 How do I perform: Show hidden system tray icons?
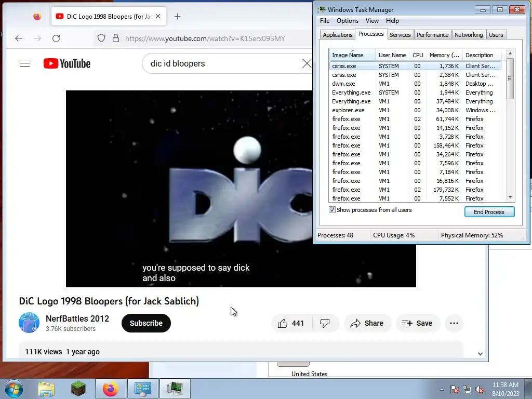point(442,389)
